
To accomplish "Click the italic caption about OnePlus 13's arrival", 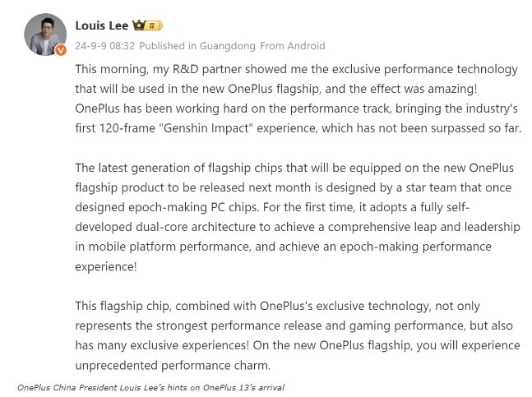I will [x=151, y=387].
